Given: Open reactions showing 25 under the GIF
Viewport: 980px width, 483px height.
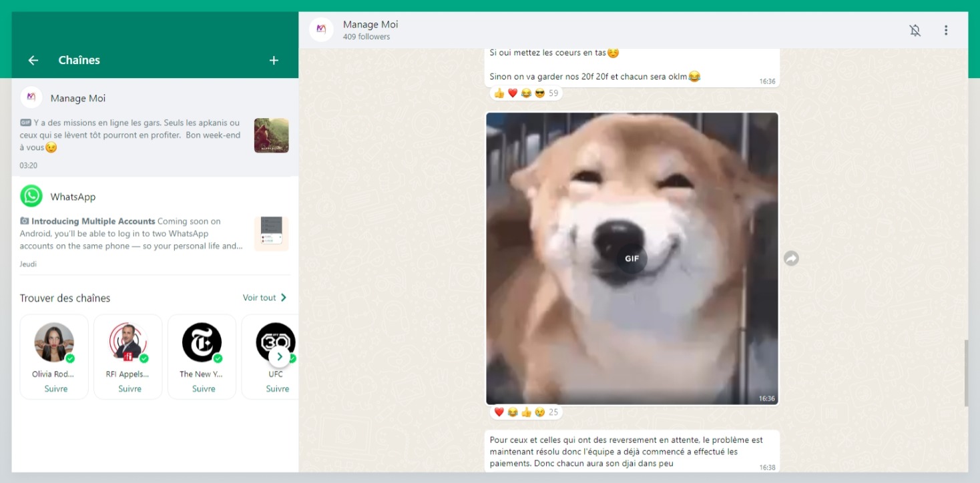Looking at the screenshot, I should tap(526, 412).
